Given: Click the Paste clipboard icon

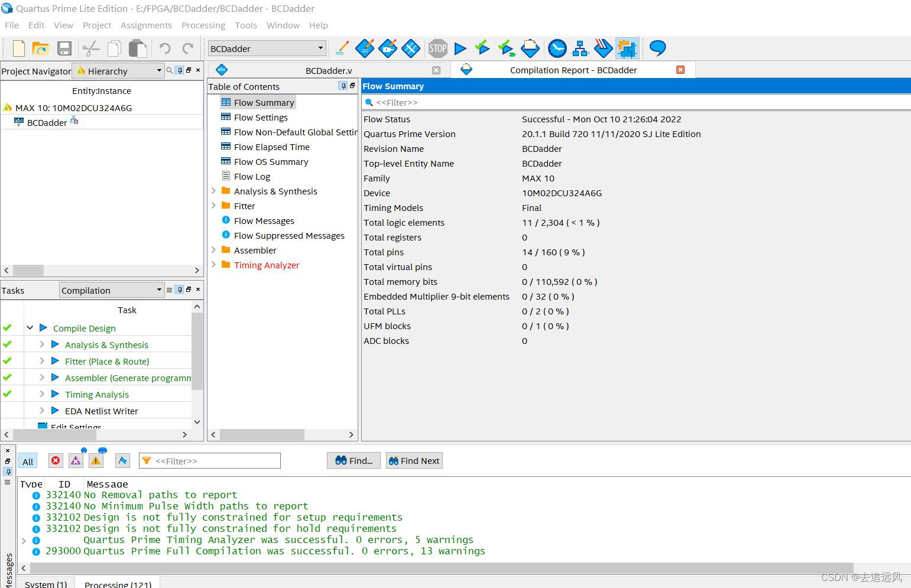Looking at the screenshot, I should [138, 48].
